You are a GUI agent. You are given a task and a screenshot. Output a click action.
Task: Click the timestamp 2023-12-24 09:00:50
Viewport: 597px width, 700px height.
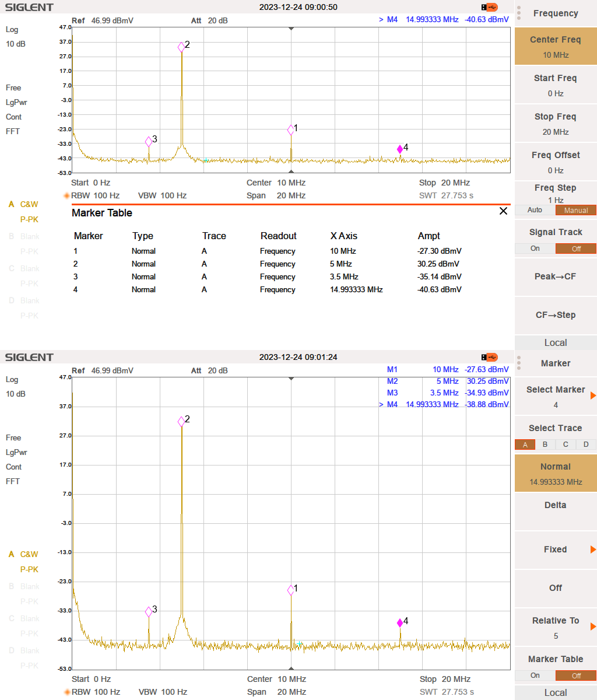(x=298, y=7)
